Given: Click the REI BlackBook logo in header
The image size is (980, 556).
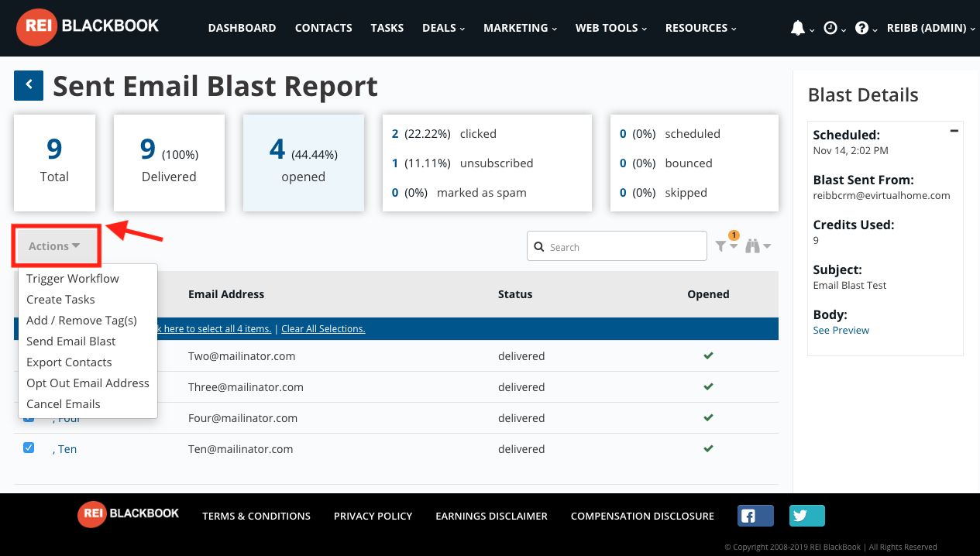Looking at the screenshot, I should tap(88, 28).
